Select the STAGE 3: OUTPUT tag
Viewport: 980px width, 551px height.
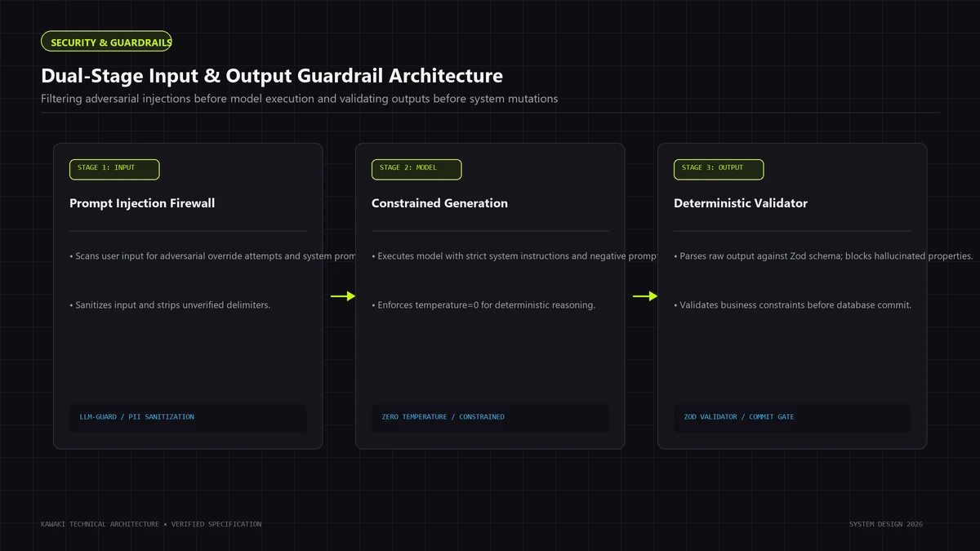click(719, 169)
